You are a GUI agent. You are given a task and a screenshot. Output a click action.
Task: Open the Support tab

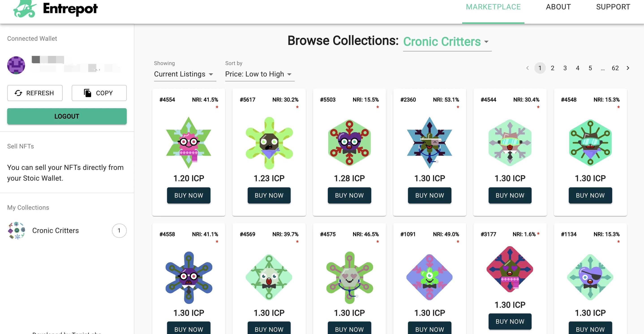[613, 7]
